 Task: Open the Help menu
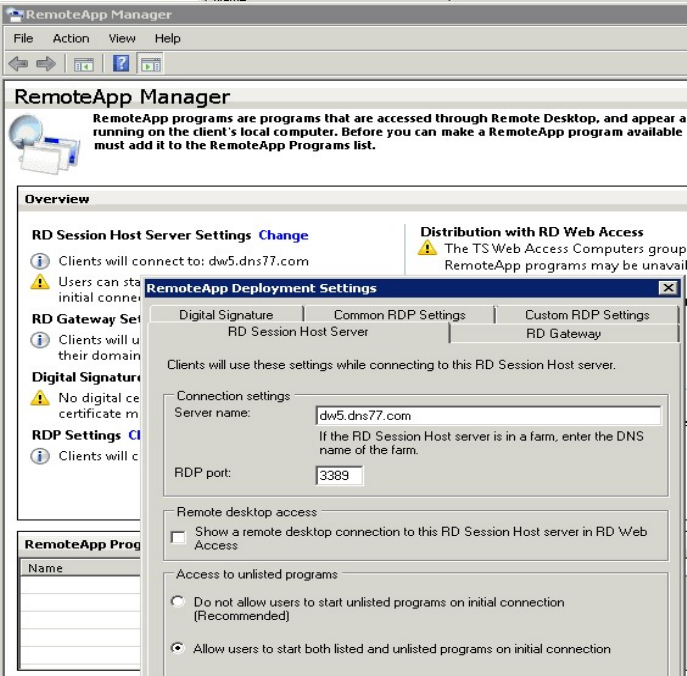[167, 39]
